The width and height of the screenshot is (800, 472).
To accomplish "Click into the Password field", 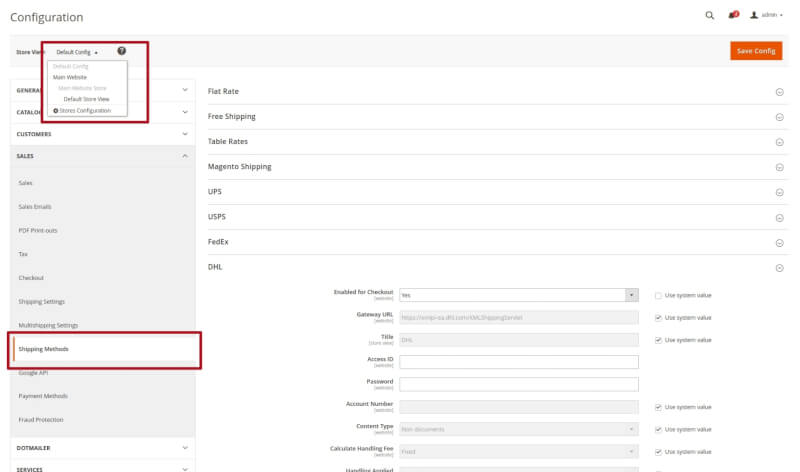I will pyautogui.click(x=519, y=384).
